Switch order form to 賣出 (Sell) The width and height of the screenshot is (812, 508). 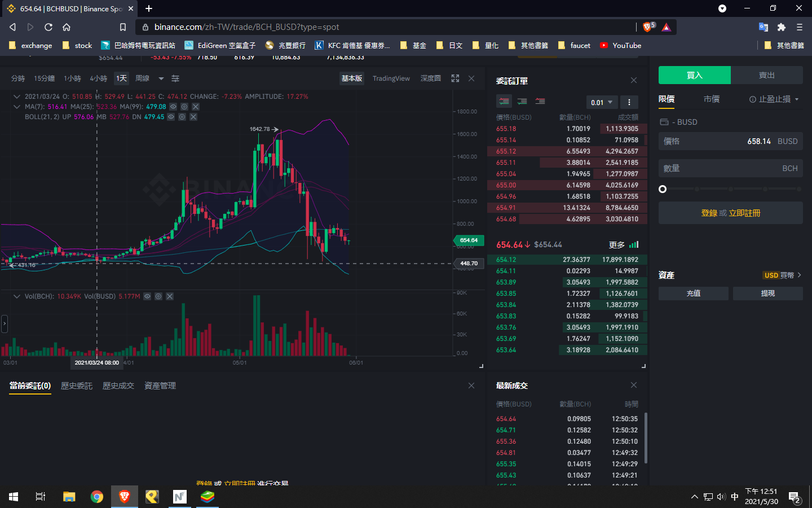767,75
